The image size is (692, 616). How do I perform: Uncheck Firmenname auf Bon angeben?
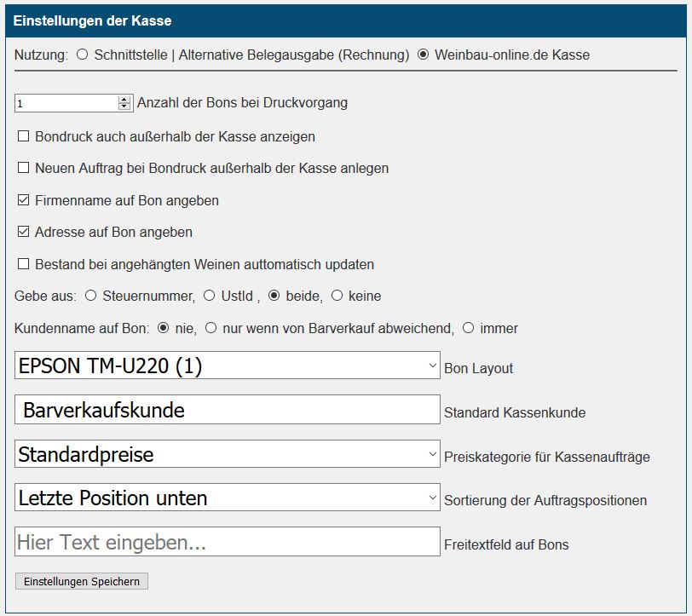point(24,200)
